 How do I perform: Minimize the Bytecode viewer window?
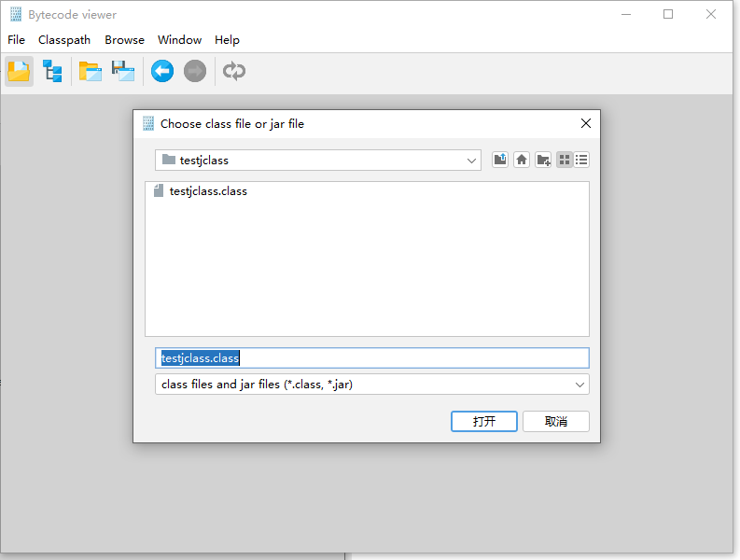click(x=626, y=14)
